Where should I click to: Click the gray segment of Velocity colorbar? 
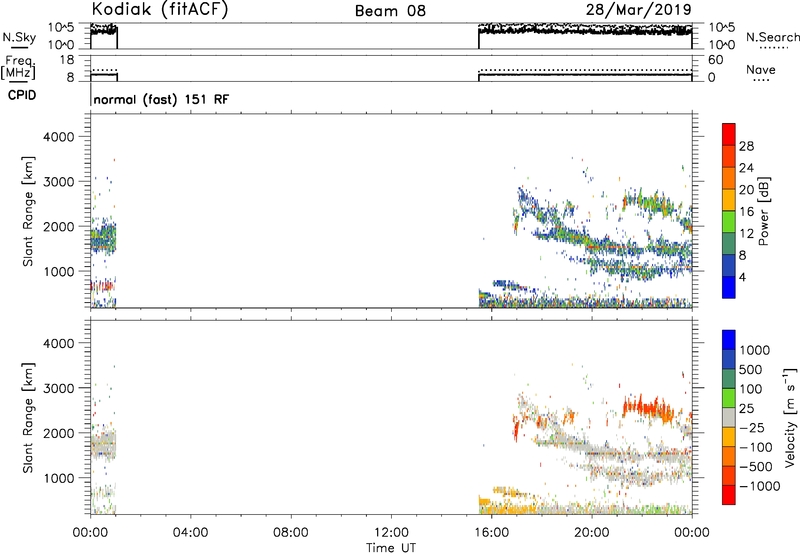tap(729, 418)
